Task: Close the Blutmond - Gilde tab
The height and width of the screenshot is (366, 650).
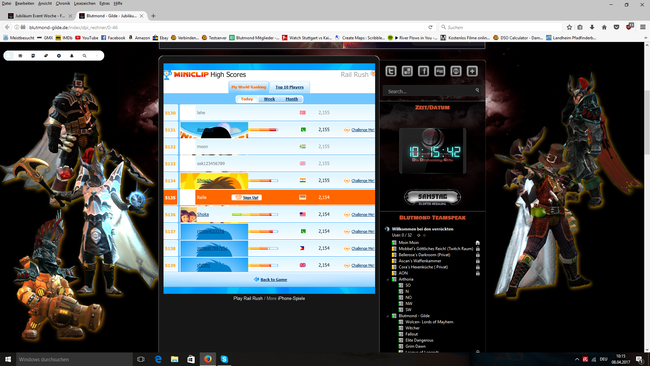Action: pyautogui.click(x=141, y=16)
